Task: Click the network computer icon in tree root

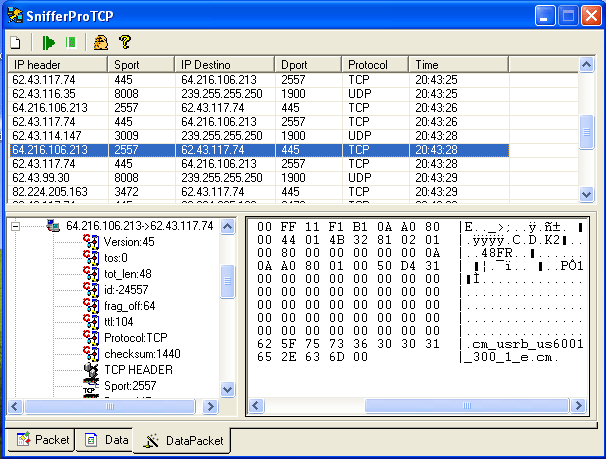Action: pos(54,226)
